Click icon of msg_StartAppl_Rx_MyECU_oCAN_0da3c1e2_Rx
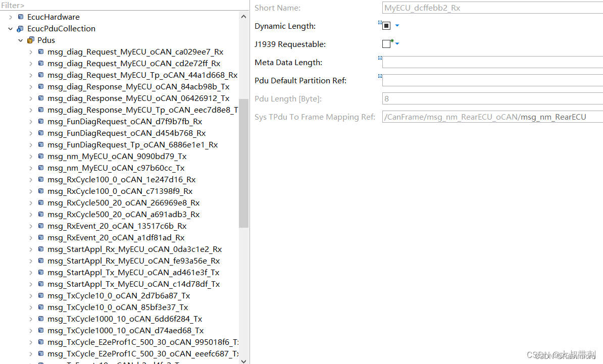603x364 pixels. tap(41, 249)
